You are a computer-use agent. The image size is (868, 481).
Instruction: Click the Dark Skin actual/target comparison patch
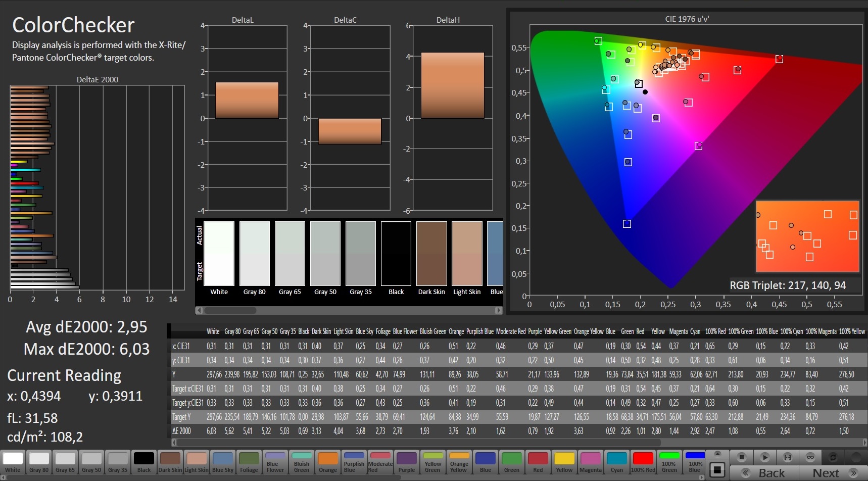click(x=431, y=254)
